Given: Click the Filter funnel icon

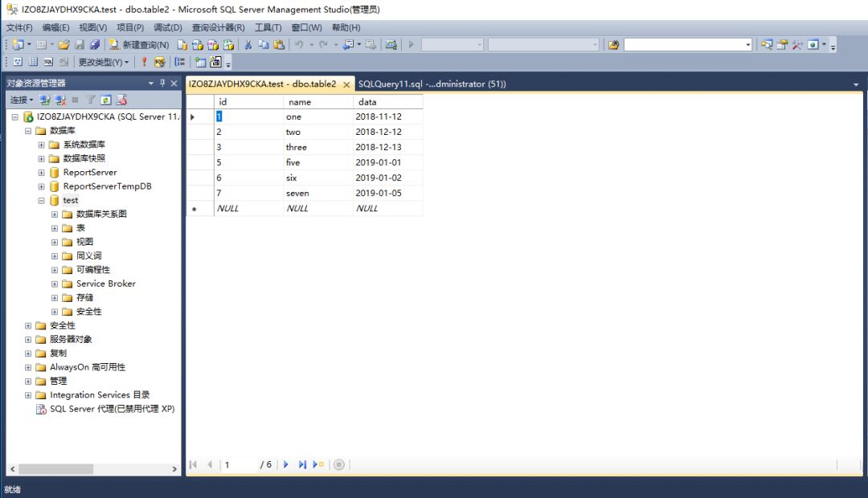Looking at the screenshot, I should (x=90, y=100).
